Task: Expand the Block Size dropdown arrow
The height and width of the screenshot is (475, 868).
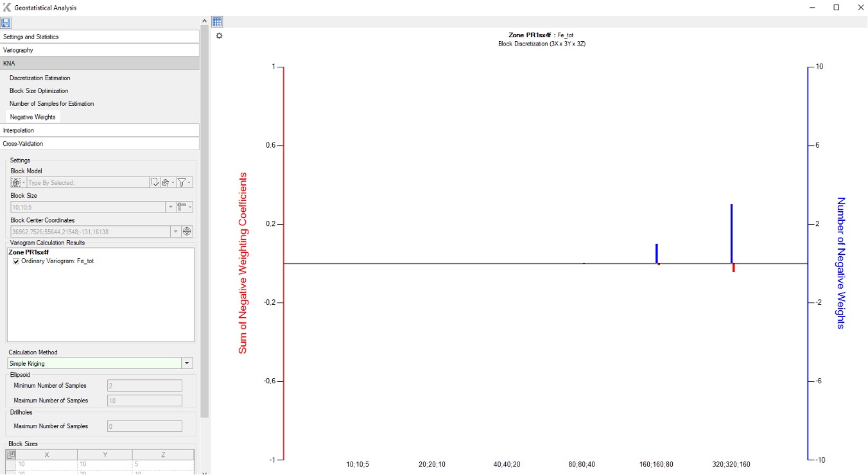Action: click(x=171, y=206)
